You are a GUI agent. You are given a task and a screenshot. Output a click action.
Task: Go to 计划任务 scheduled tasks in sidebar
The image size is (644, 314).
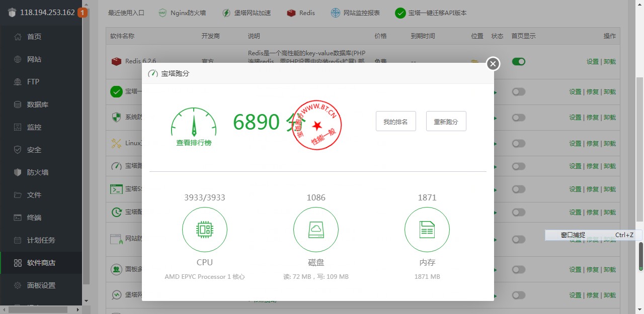tap(41, 240)
